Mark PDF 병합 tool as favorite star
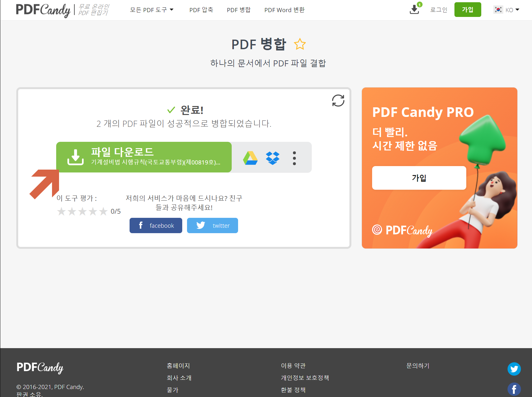 300,44
